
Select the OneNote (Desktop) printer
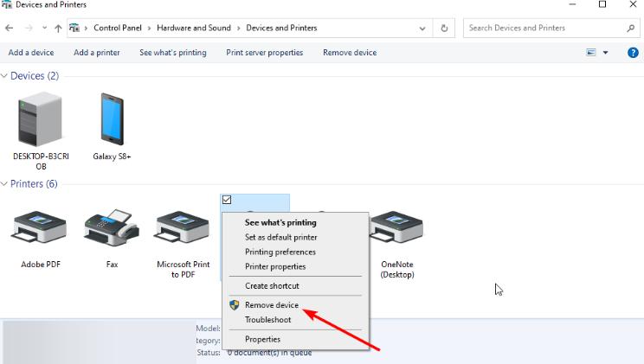point(397,244)
